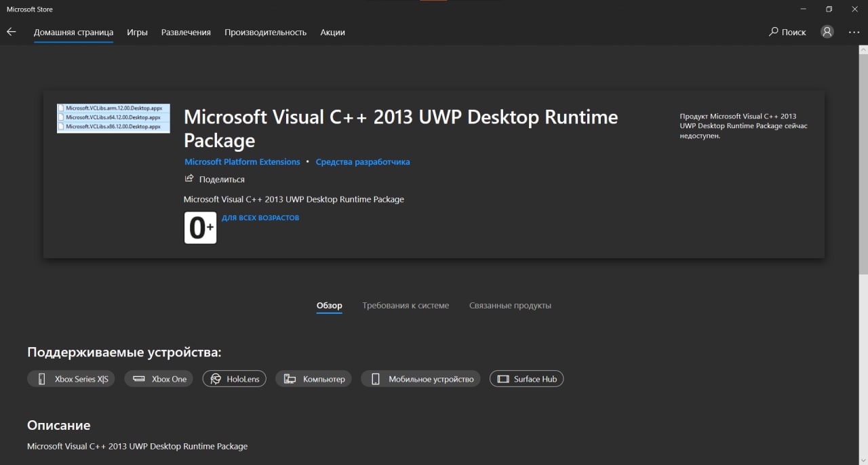Click the 0+ age rating badge

point(201,228)
